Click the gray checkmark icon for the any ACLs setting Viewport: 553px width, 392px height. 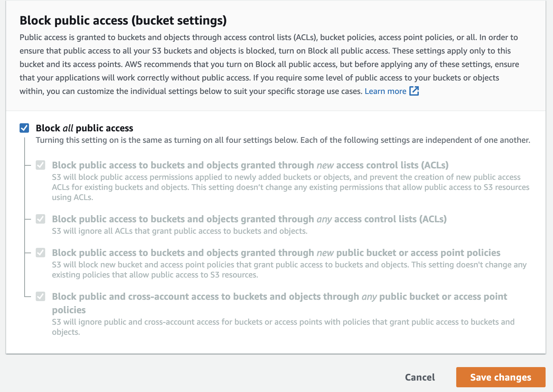click(40, 219)
